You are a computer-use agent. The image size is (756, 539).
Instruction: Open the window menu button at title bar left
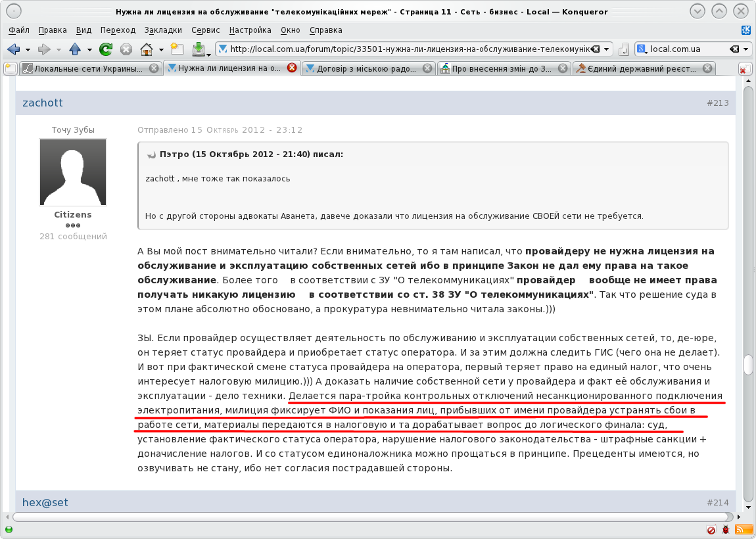14,11
